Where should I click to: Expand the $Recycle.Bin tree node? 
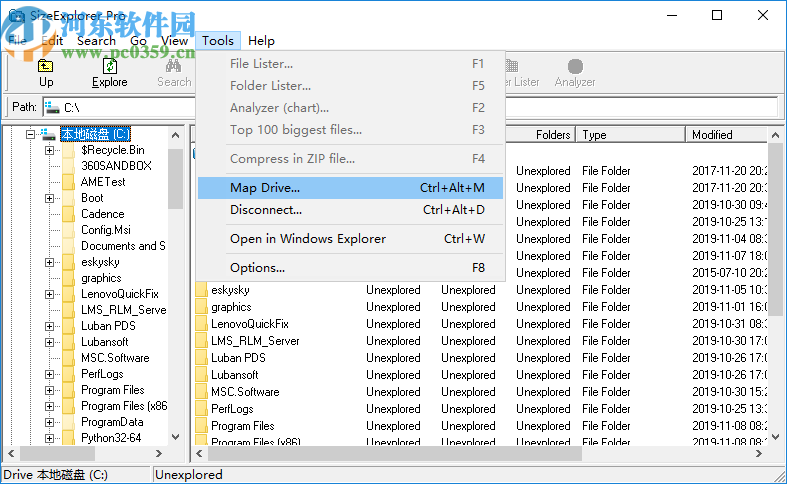click(49, 150)
